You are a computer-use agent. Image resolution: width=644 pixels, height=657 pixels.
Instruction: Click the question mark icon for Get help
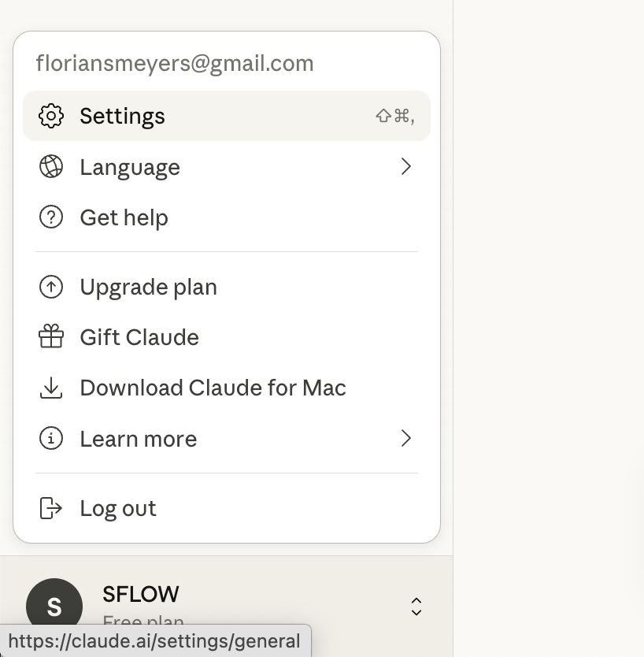tap(50, 217)
